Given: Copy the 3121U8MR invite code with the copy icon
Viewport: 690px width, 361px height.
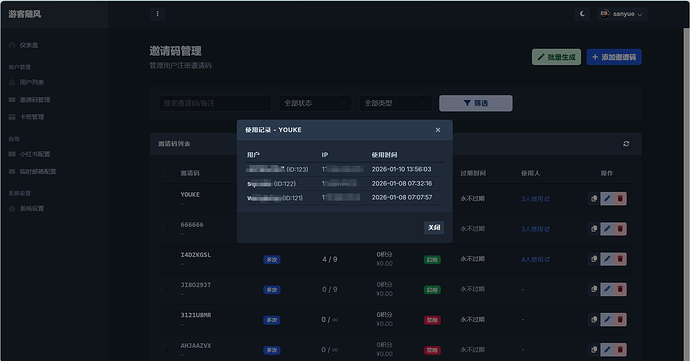Looking at the screenshot, I should click(594, 320).
